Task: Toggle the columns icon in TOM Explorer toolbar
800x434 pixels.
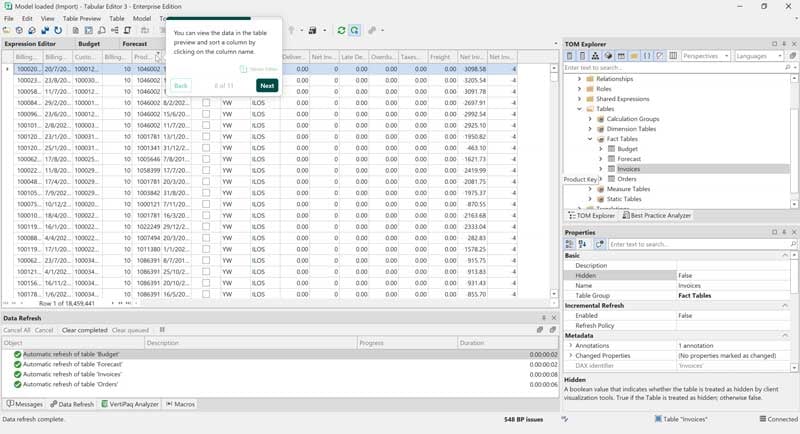Action: tap(673, 56)
